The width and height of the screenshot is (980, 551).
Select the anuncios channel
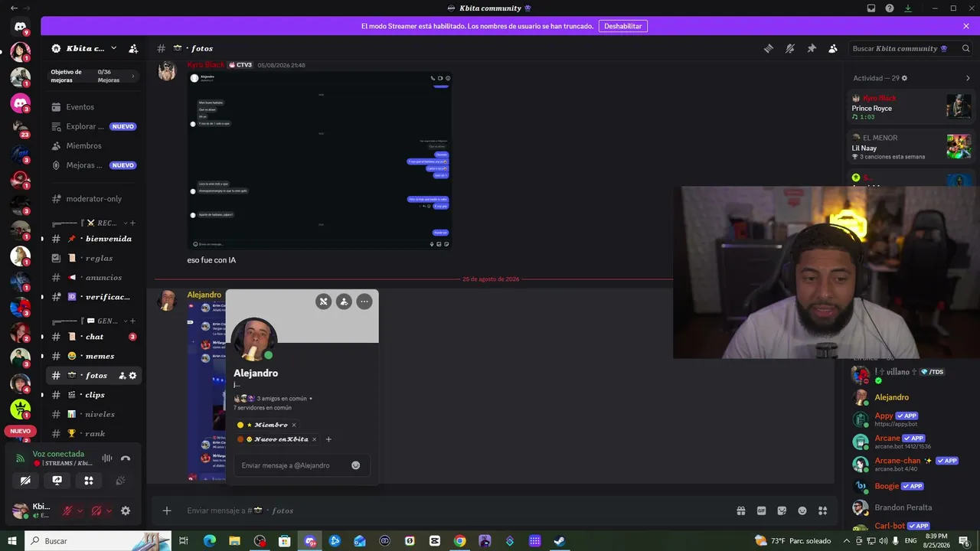pos(94,278)
